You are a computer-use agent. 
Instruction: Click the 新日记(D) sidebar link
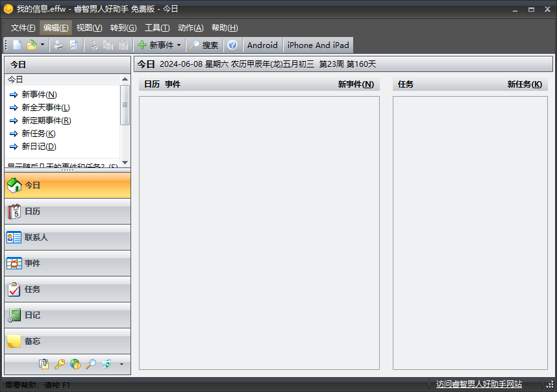coord(39,147)
